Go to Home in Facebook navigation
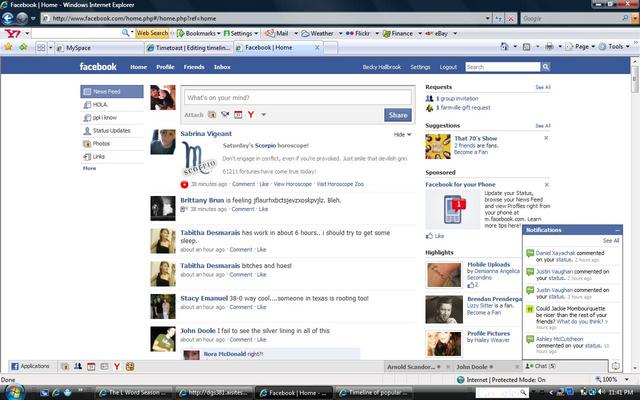640x400 pixels. coord(138,67)
